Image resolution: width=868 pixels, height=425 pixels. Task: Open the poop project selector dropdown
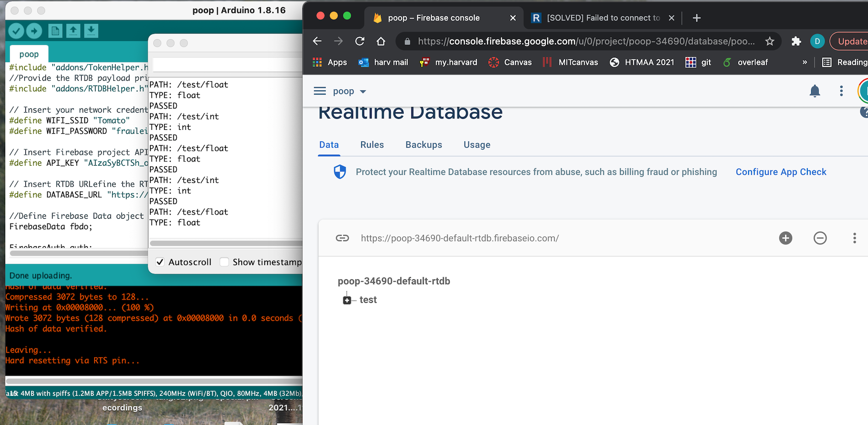tap(349, 91)
